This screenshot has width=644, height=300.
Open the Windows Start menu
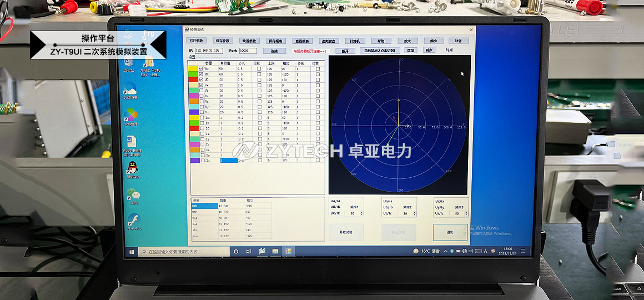pos(132,252)
